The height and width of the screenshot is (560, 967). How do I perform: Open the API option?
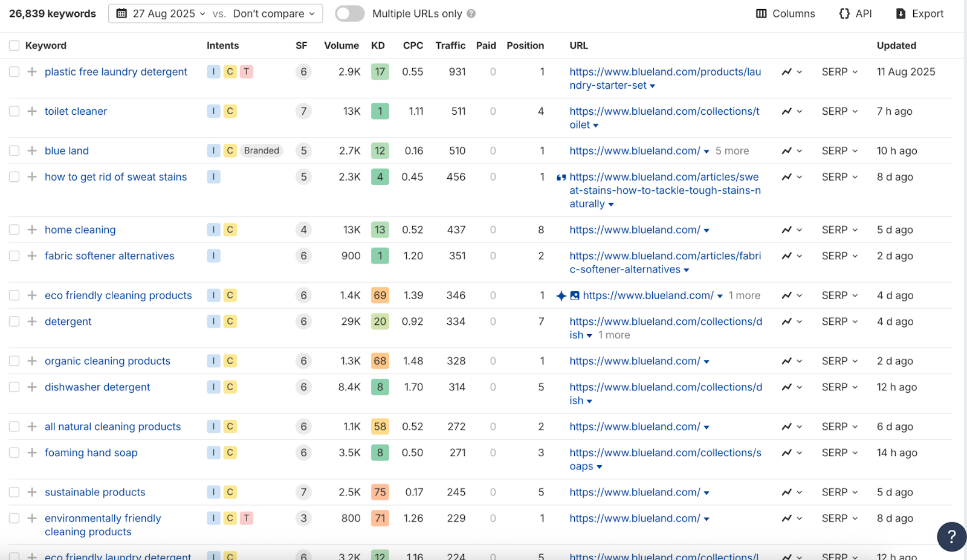pos(855,13)
